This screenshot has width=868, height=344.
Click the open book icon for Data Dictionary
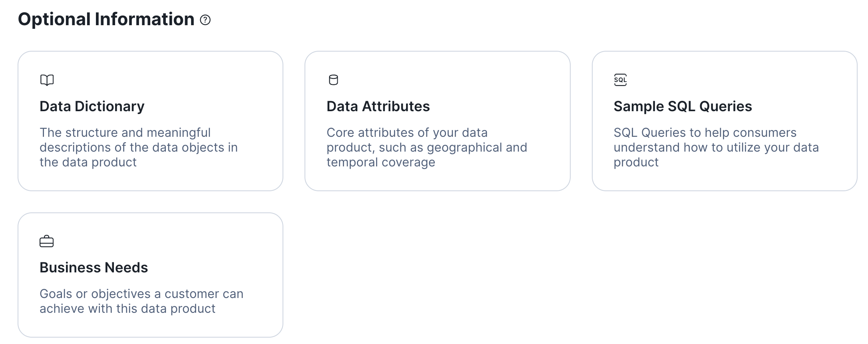[x=47, y=80]
